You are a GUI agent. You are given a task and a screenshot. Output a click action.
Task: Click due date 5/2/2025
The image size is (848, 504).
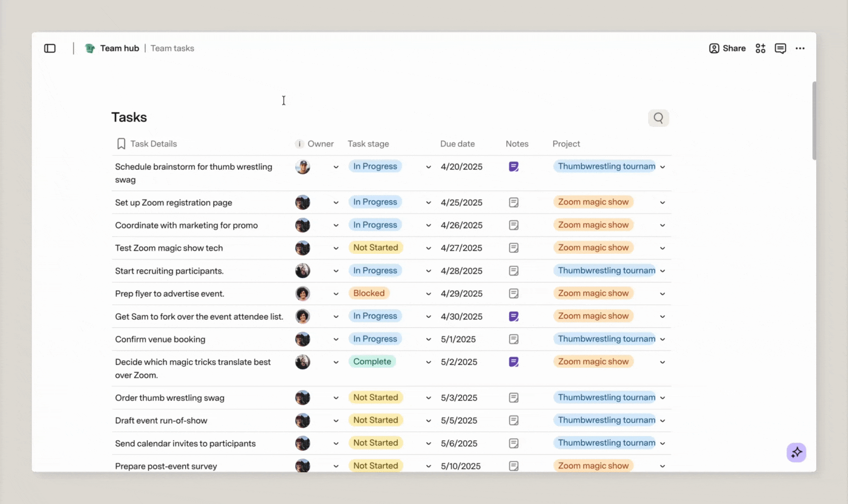(459, 362)
